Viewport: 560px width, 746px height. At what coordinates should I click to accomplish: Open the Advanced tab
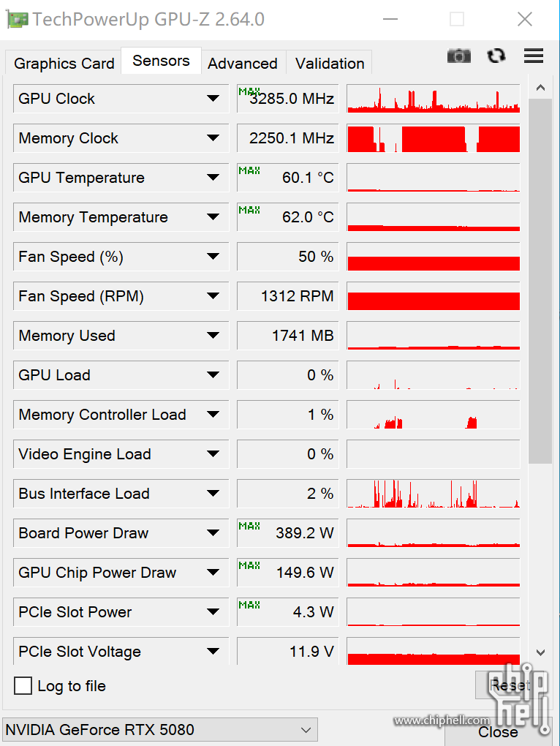click(x=243, y=64)
